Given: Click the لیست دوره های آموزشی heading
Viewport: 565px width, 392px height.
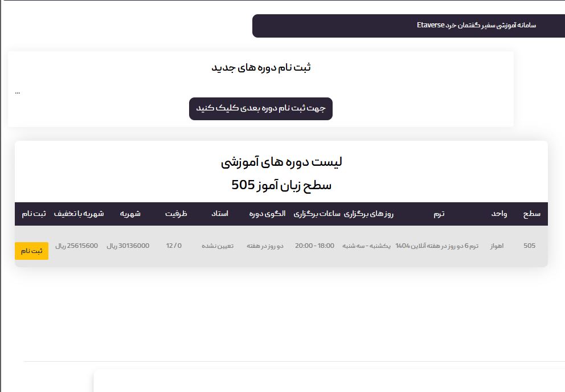Looking at the screenshot, I should 281,162.
